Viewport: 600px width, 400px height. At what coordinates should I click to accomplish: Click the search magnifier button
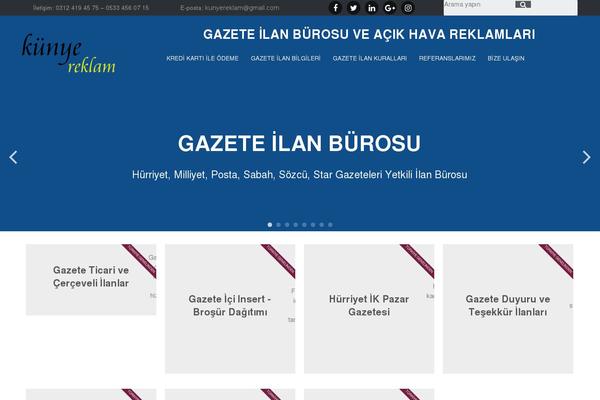(x=523, y=5)
